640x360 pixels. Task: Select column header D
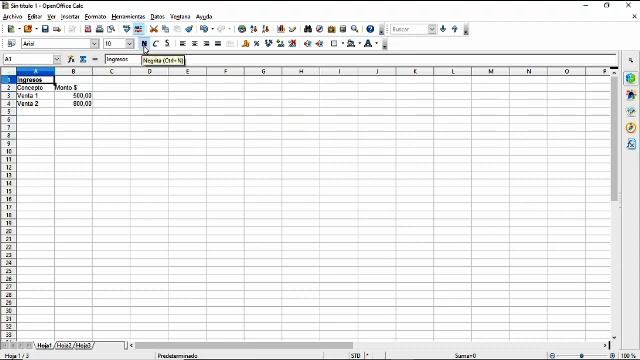click(149, 71)
